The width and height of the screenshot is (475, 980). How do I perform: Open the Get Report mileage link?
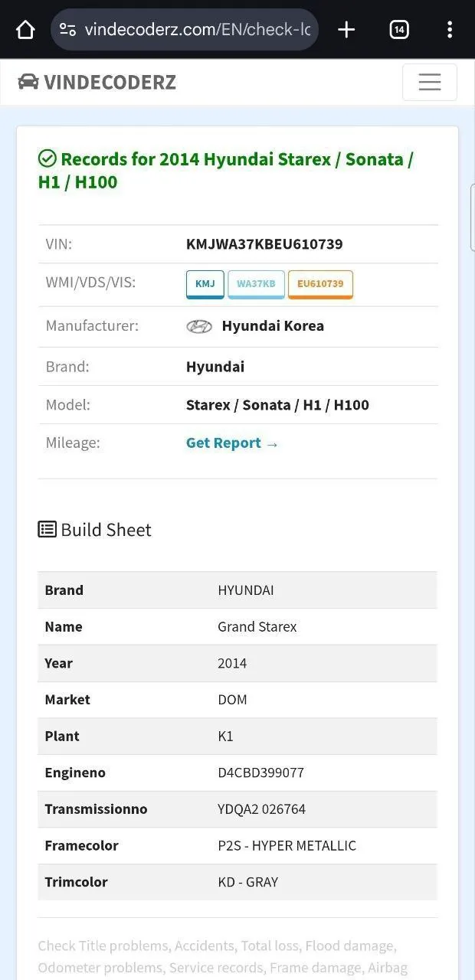(x=232, y=443)
